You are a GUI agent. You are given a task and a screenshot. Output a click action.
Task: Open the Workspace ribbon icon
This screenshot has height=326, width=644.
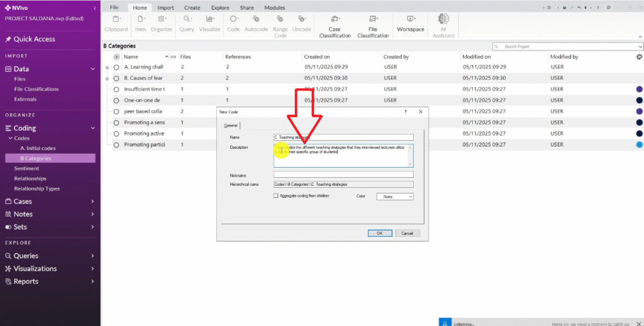pyautogui.click(x=410, y=23)
